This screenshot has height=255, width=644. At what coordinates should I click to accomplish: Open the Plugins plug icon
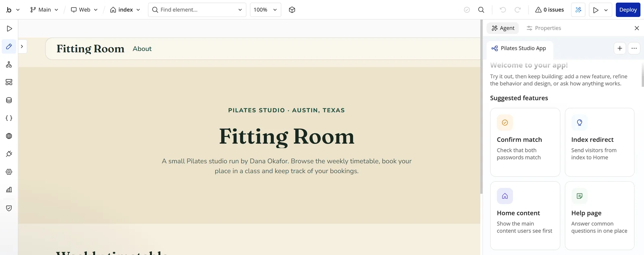click(x=9, y=154)
